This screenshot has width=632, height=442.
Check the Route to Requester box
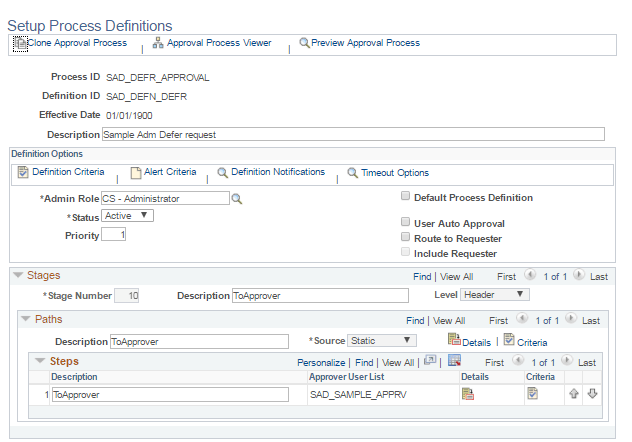(x=405, y=237)
